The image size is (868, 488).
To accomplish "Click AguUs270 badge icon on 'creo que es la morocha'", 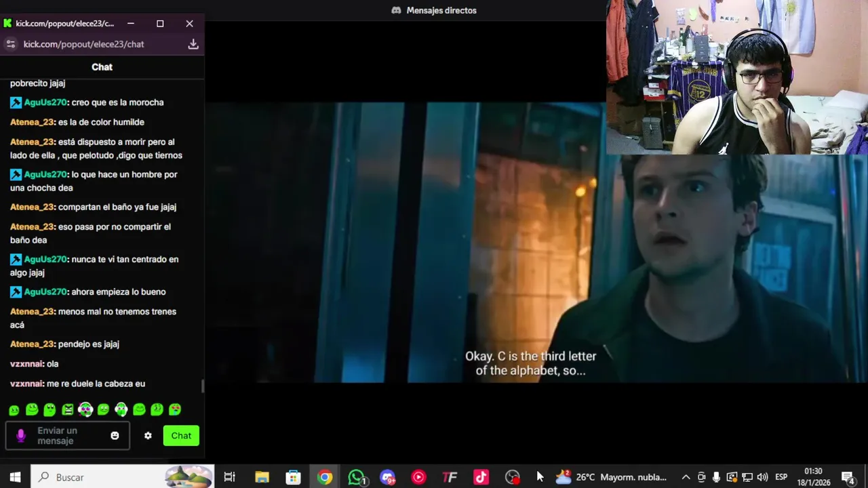I will coord(16,102).
